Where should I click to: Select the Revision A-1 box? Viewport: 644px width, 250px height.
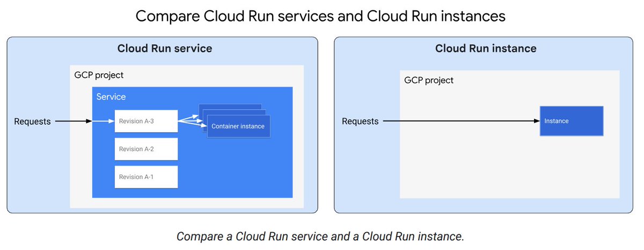pyautogui.click(x=146, y=177)
